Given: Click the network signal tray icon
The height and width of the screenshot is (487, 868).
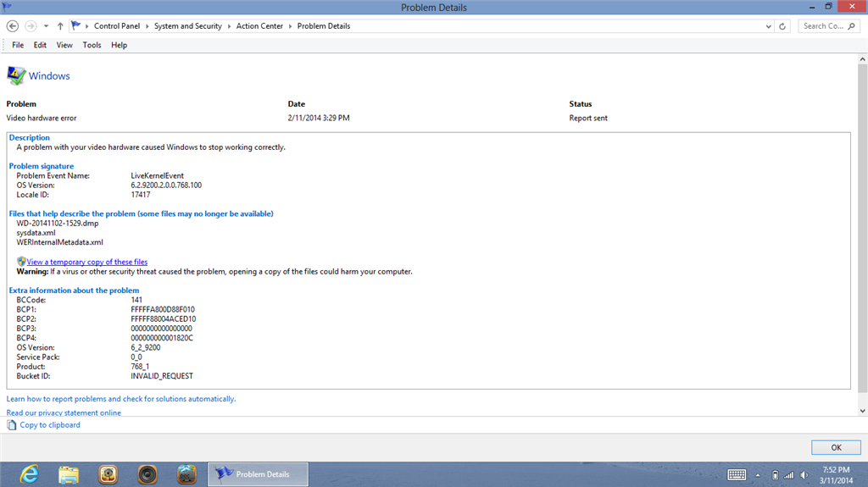Looking at the screenshot, I should tap(789, 475).
